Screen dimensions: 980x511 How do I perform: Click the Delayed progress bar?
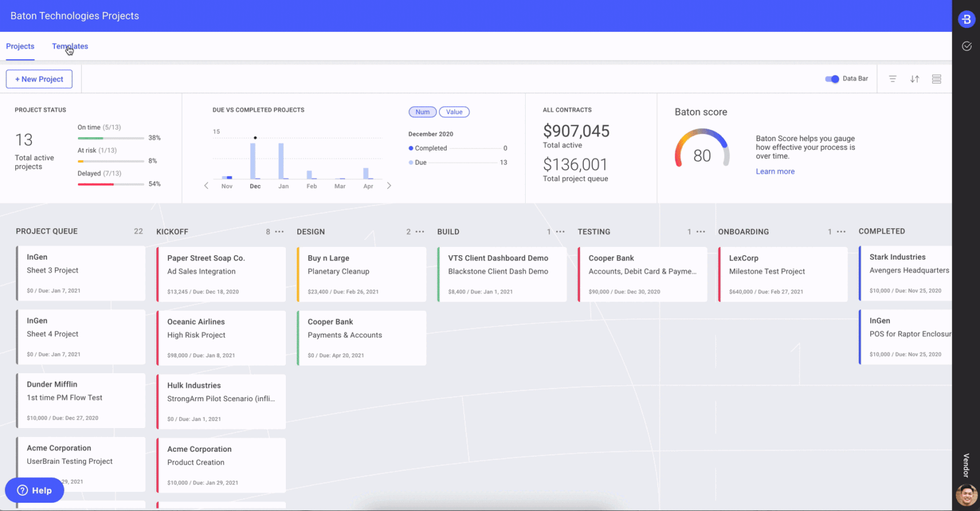pyautogui.click(x=110, y=184)
